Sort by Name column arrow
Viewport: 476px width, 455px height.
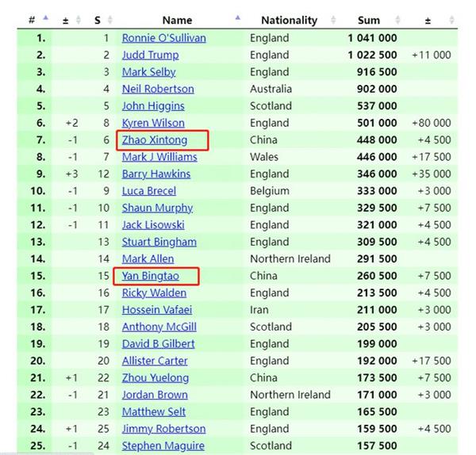click(238, 18)
